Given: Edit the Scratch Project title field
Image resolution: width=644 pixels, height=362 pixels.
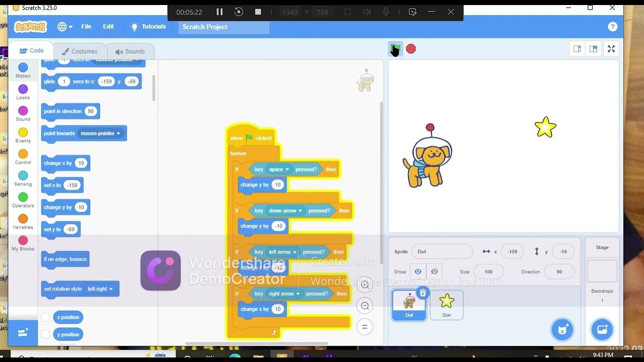Looking at the screenshot, I should (224, 27).
